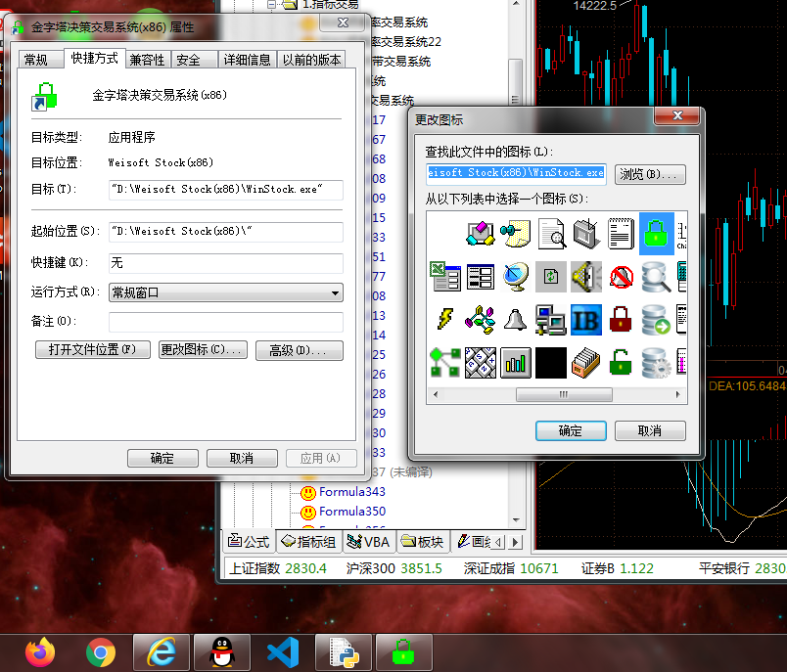The height and width of the screenshot is (672, 787).
Task: Choose the solid black square icon
Action: coord(551,363)
